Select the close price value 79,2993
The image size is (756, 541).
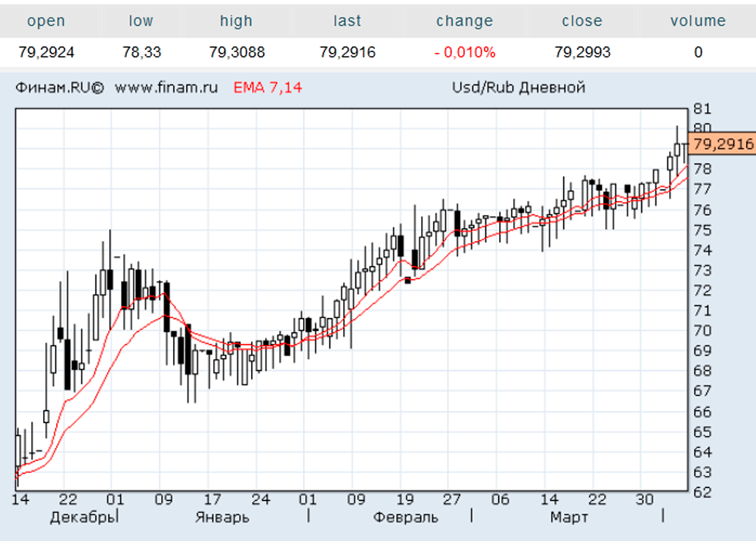click(x=581, y=52)
